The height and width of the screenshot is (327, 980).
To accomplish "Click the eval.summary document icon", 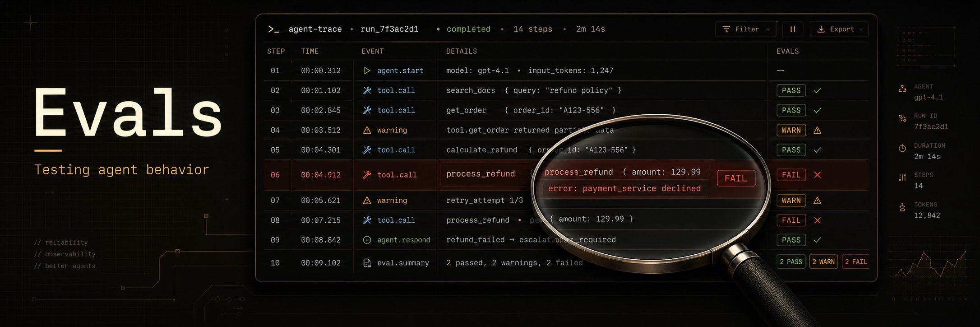I will pos(367,263).
